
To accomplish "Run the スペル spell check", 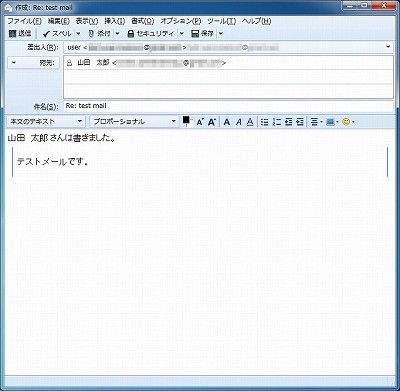I will pos(57,33).
